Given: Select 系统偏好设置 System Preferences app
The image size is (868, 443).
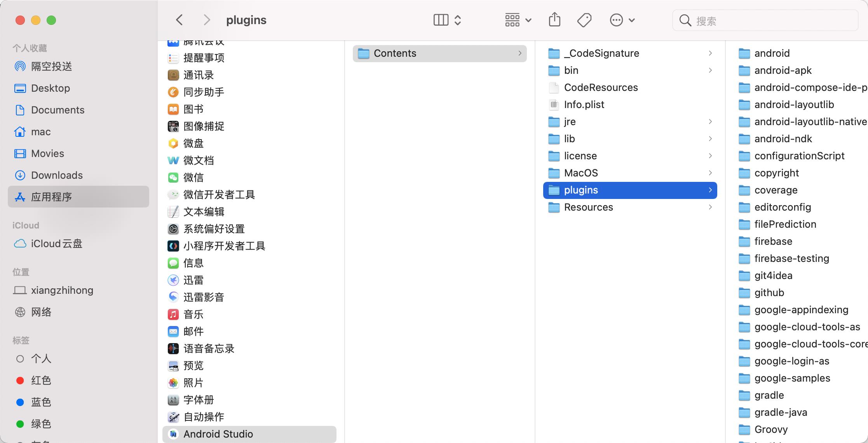Looking at the screenshot, I should [249, 229].
